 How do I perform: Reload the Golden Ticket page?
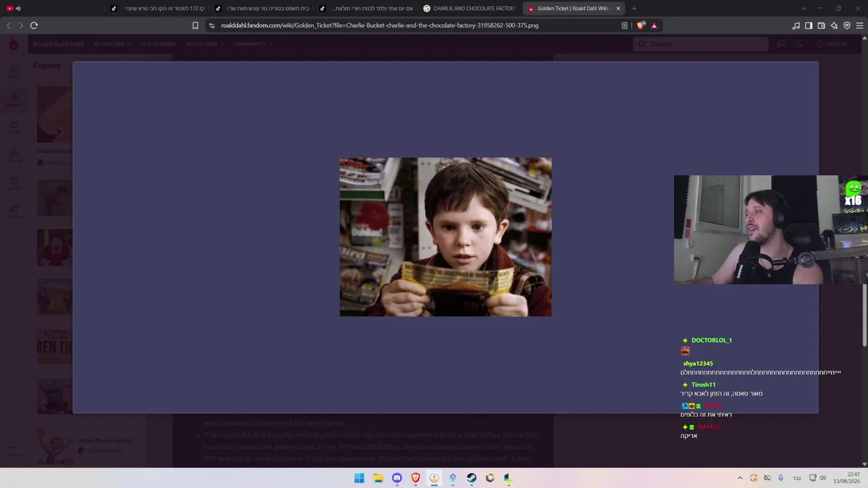point(34,26)
